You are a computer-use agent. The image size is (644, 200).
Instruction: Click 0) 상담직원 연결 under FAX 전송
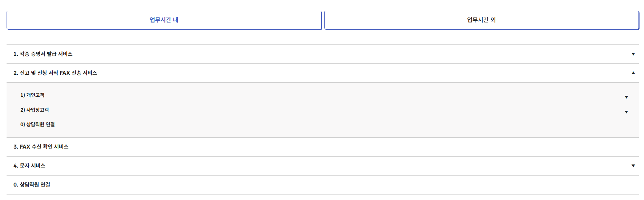37,124
